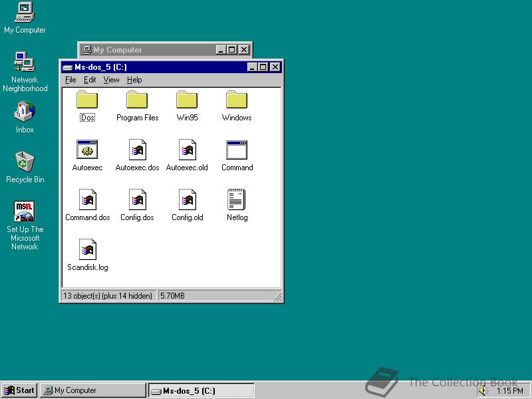This screenshot has height=399, width=532.
Task: Maximize the Ms-dos_5 (C:) window
Action: pos(263,67)
